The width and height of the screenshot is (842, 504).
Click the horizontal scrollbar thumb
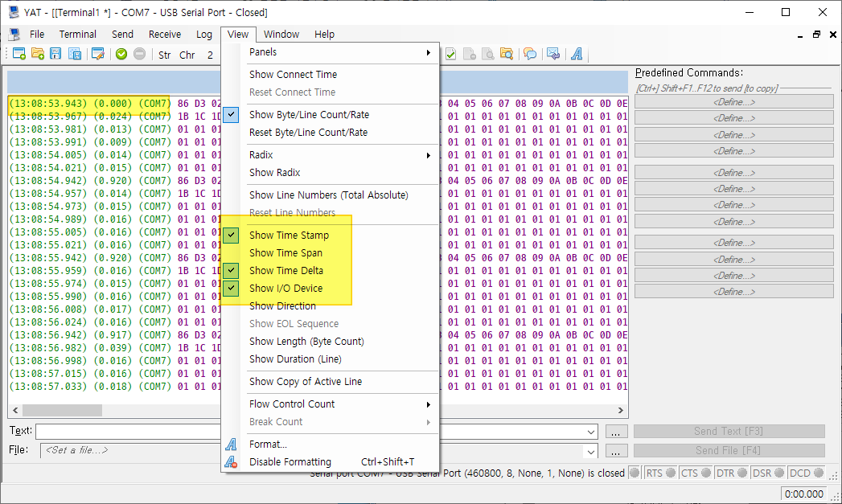pyautogui.click(x=62, y=410)
